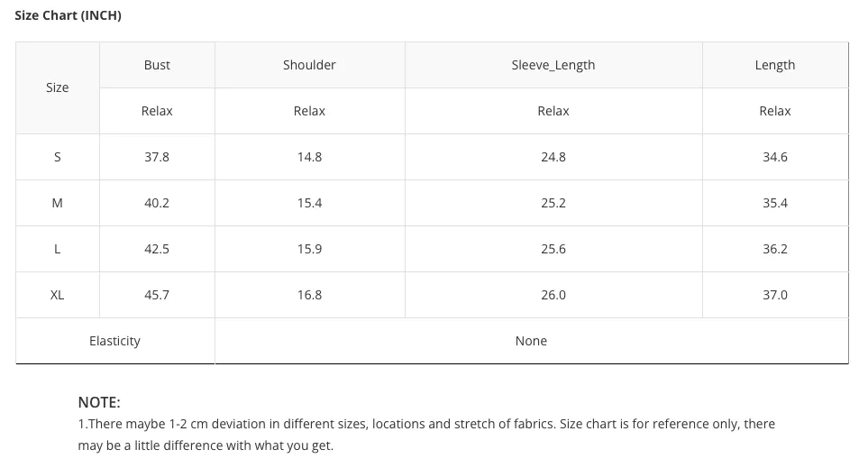Click the None elasticity value
The width and height of the screenshot is (868, 468).
coord(531,341)
